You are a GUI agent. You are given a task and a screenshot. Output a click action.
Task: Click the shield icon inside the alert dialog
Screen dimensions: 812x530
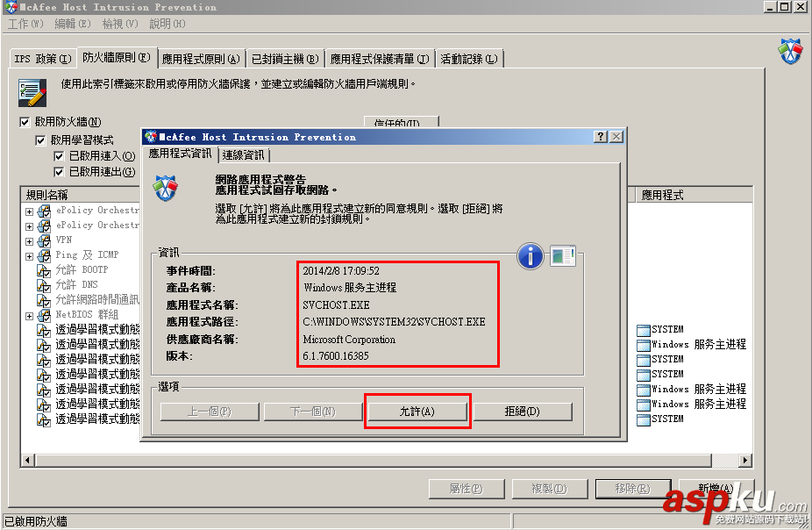pos(165,188)
